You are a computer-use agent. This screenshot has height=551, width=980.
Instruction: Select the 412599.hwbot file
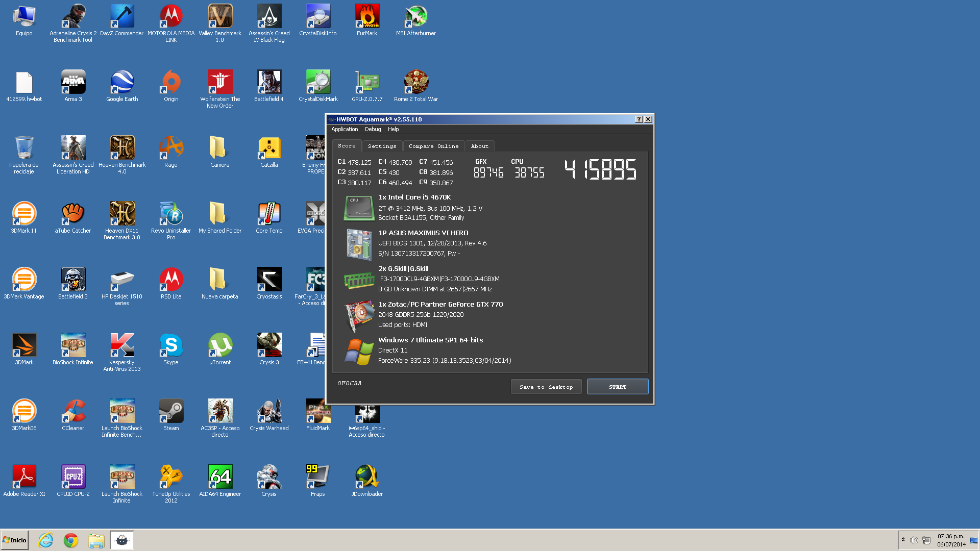point(24,86)
